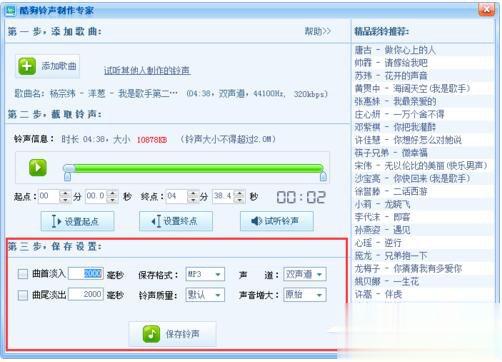Preview with the 试听铃声 speaker button
This screenshot has height=362, width=502.
click(x=277, y=221)
